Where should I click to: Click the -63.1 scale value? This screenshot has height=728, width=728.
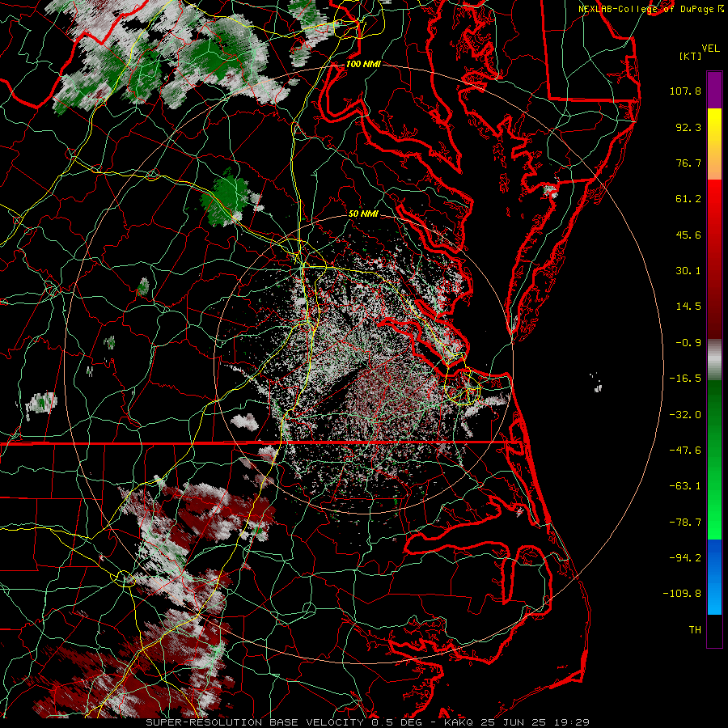685,486
